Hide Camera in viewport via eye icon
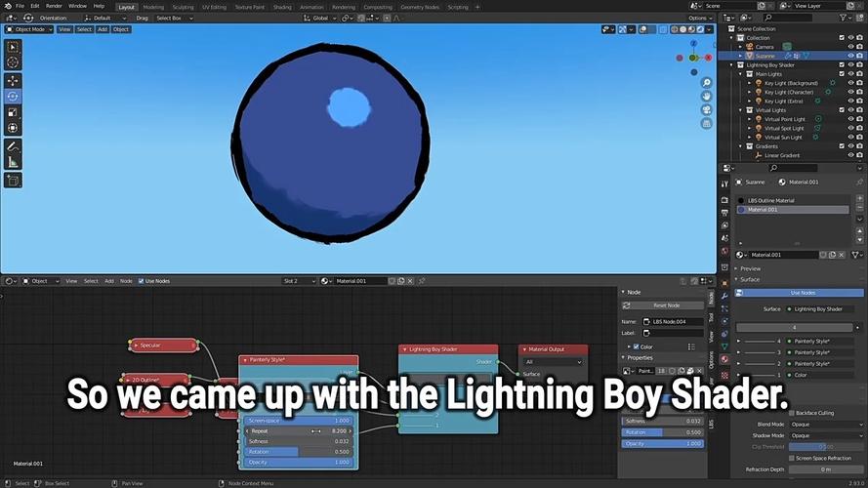 click(850, 47)
